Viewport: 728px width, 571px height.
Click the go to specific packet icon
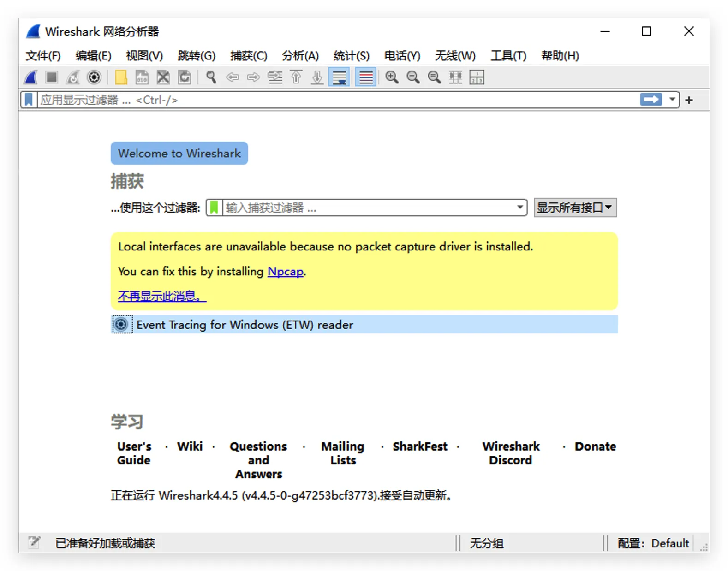click(x=275, y=77)
